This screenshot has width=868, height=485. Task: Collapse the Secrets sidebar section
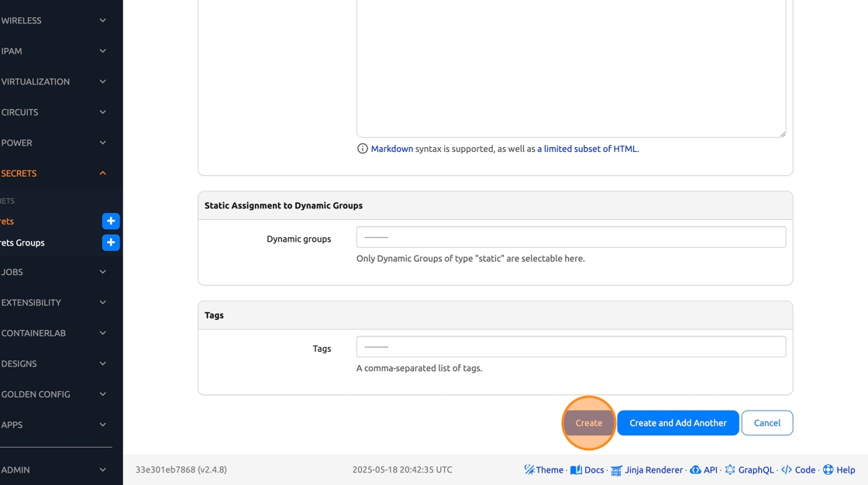pos(54,174)
